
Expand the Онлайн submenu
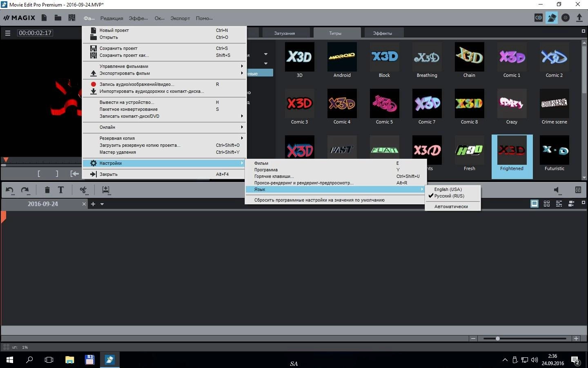164,127
